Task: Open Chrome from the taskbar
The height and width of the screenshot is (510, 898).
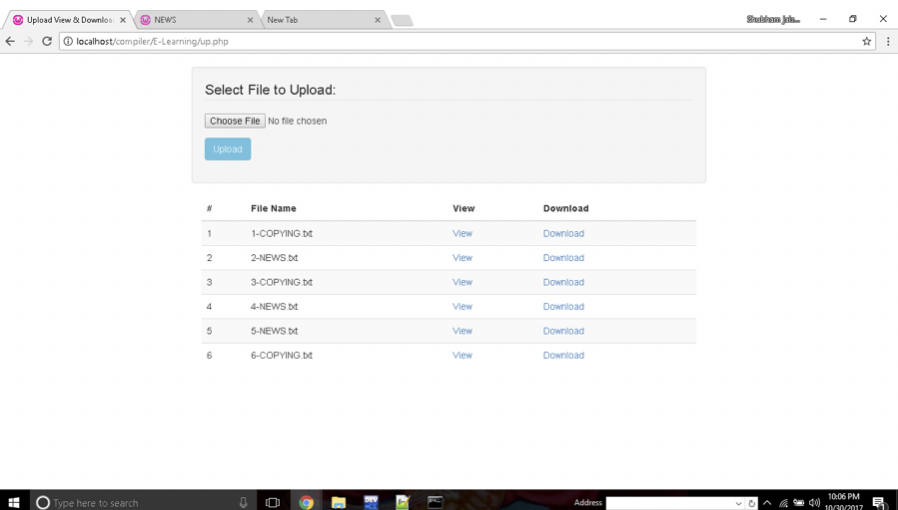Action: point(306,502)
